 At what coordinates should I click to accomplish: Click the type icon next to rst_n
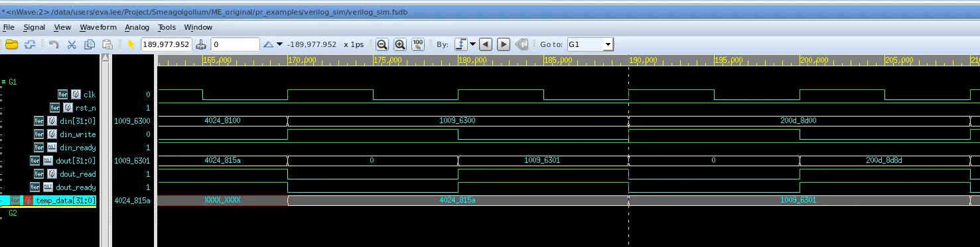pos(67,107)
